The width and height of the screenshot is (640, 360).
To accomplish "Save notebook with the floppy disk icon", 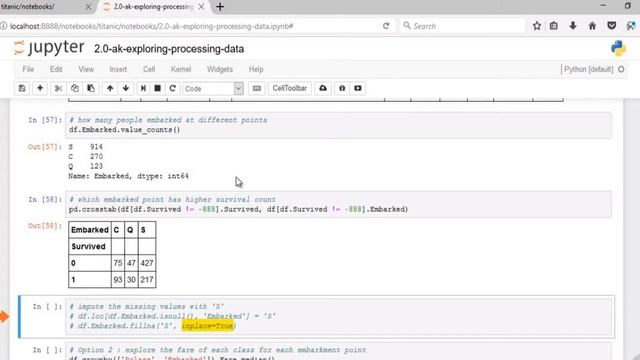I will coord(22,88).
